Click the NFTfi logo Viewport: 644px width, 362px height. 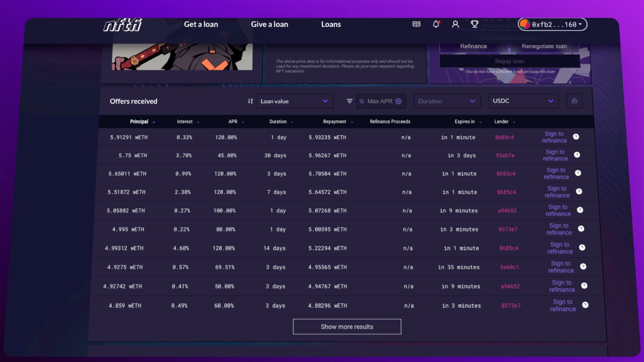point(123,25)
